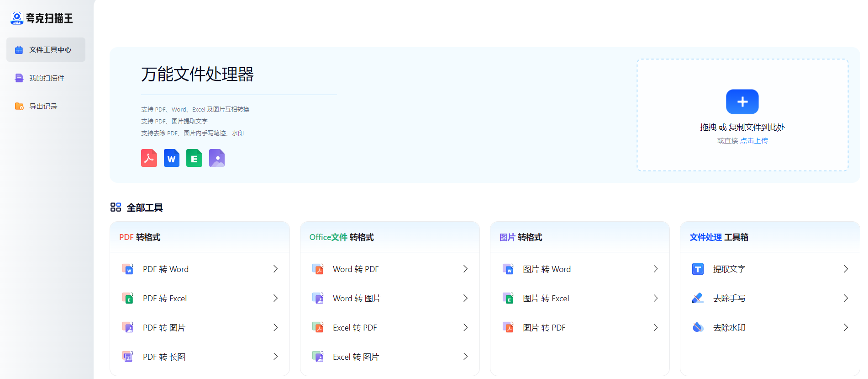Expand 去除水印 chevron arrow

(846, 327)
